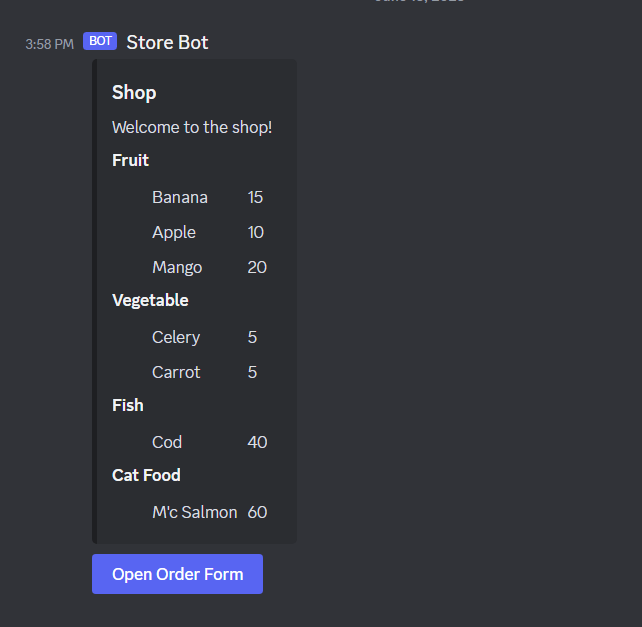Viewport: 642px width, 627px height.
Task: Click the Banana item name
Action: (x=180, y=197)
